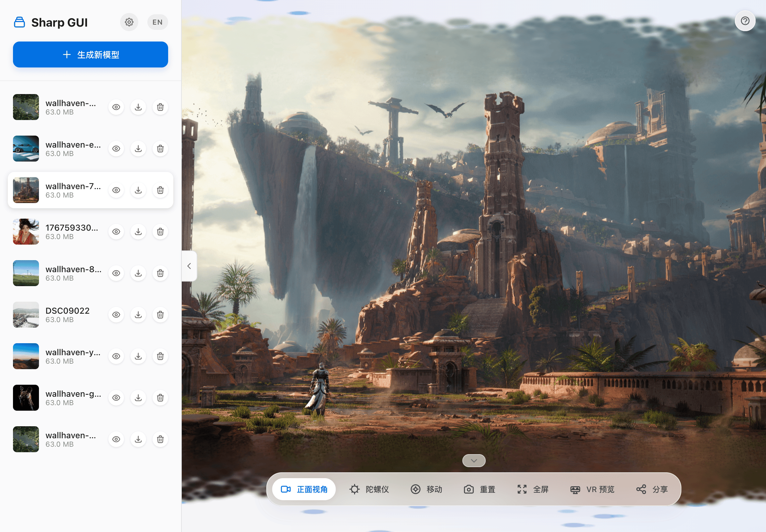Viewport: 766px width, 532px height.
Task: Toggle preview for wallhaven-e car model
Action: tap(116, 149)
